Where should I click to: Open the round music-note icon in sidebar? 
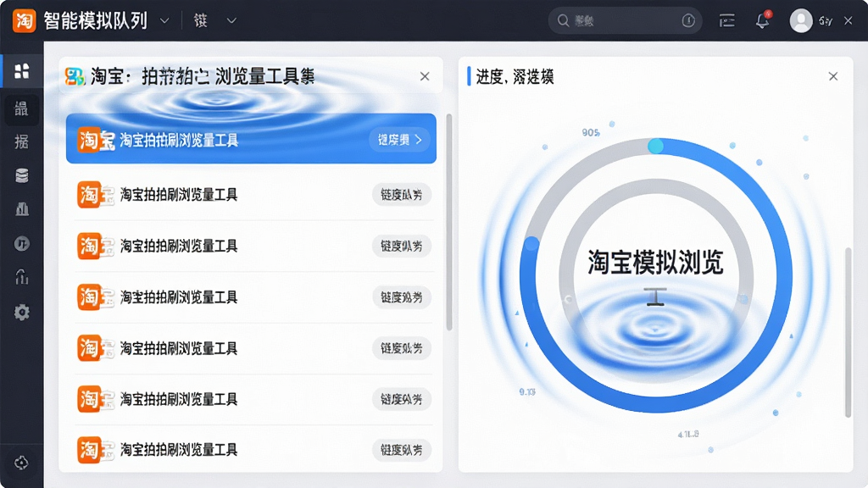[21, 243]
